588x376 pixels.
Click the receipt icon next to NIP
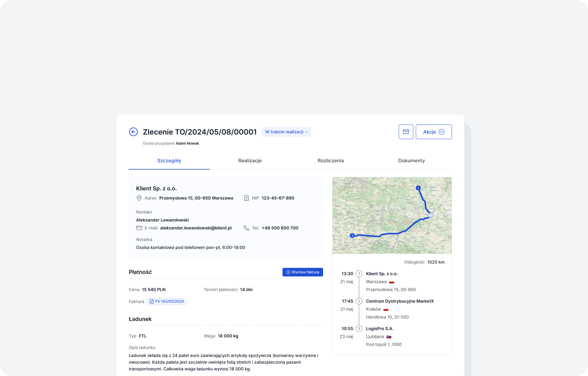click(246, 198)
